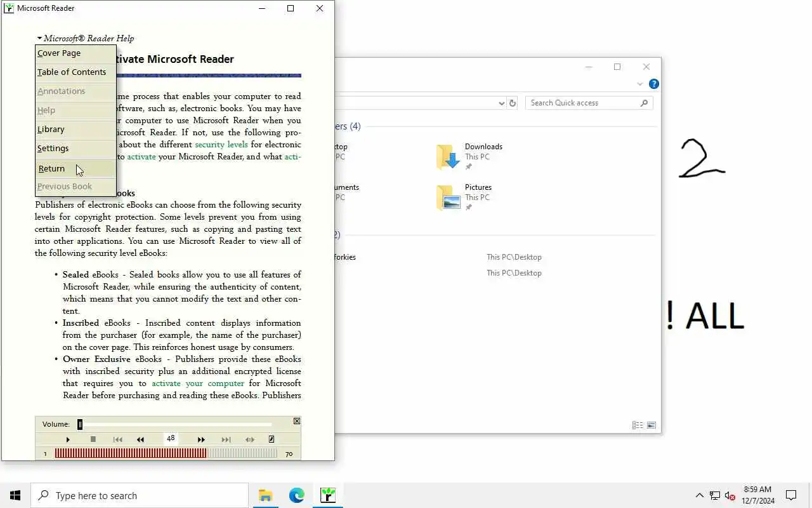Refresh the File Explorer address bar
Image resolution: width=812 pixels, height=508 pixels.
pos(513,103)
